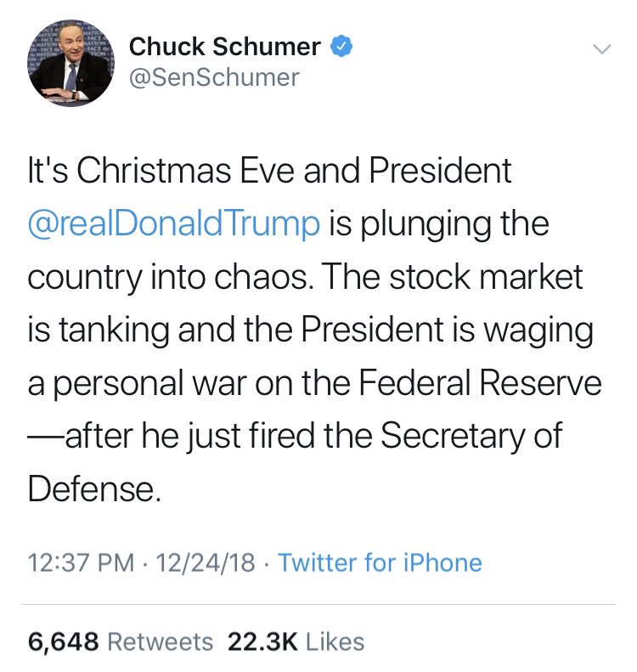Open the @SenSchumer handle

pos(213,77)
